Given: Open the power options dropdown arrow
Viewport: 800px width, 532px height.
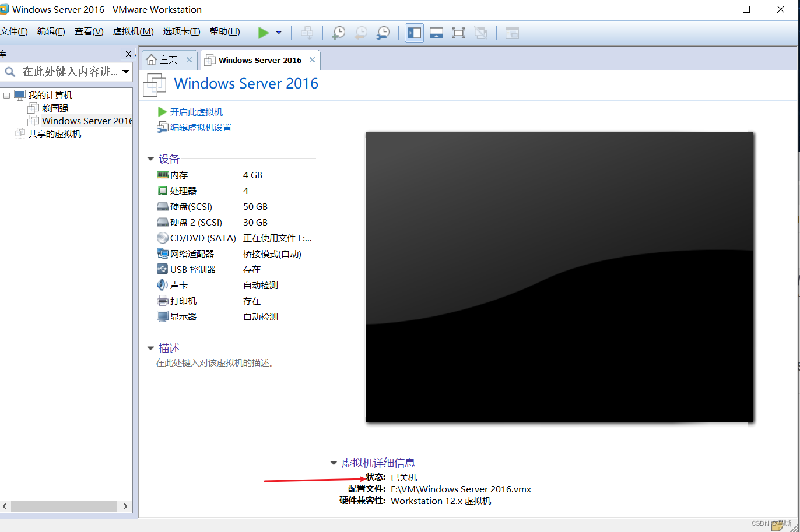Looking at the screenshot, I should click(x=278, y=33).
